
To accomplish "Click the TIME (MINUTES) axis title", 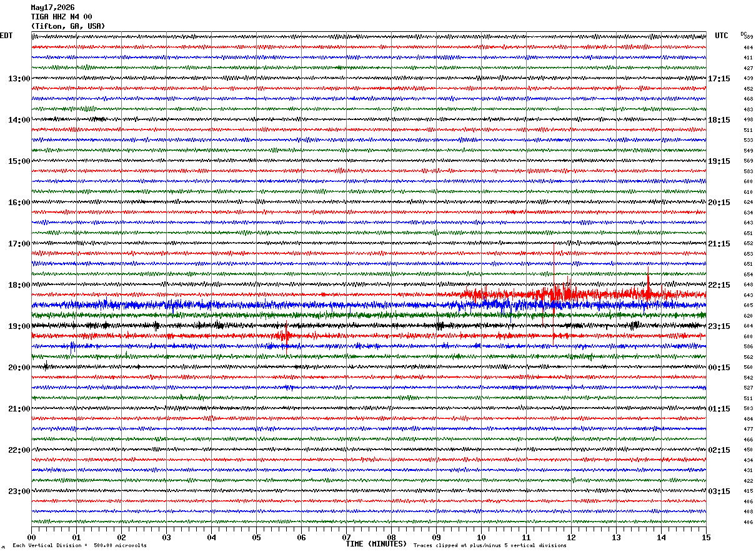I will [x=376, y=544].
